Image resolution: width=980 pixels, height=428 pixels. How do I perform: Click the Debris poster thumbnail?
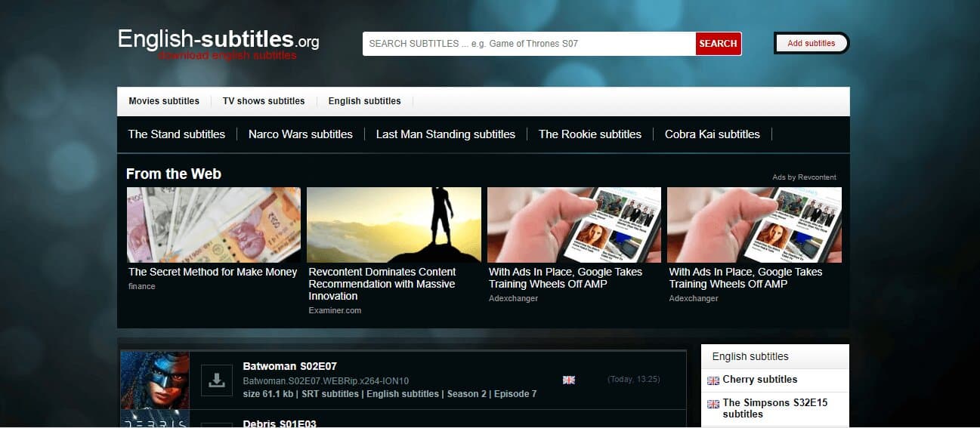point(155,419)
